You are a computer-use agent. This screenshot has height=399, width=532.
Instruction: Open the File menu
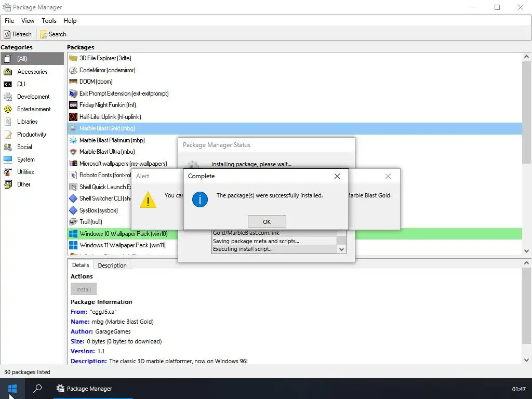click(x=9, y=21)
